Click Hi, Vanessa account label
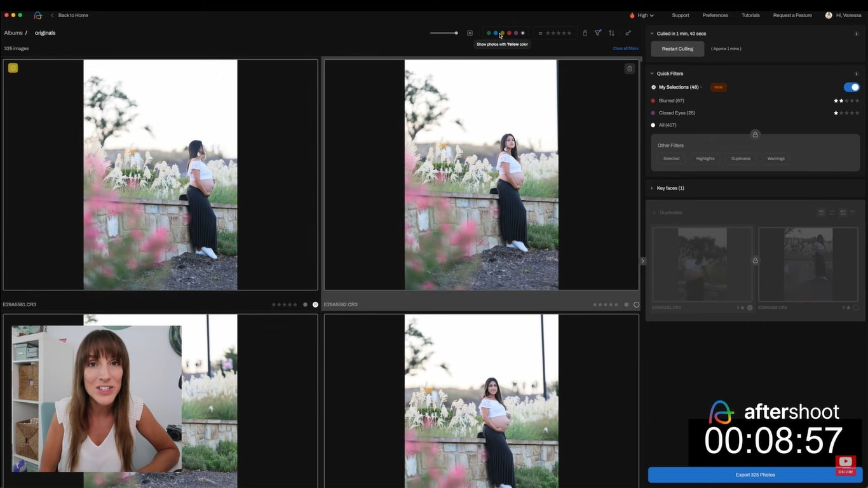 849,15
